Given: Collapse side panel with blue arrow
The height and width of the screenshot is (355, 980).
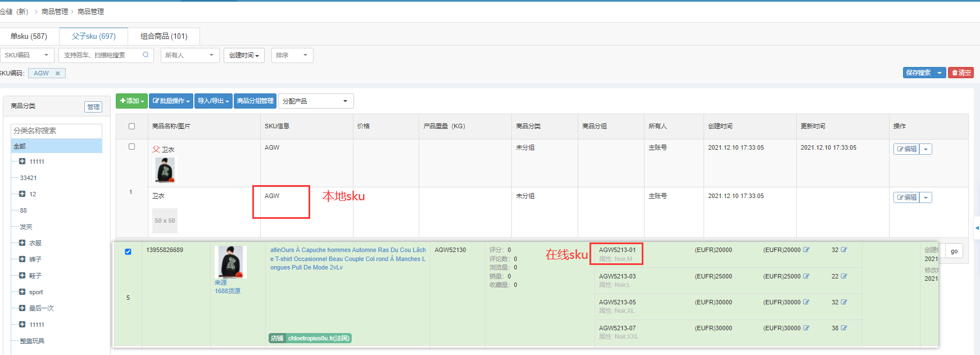Looking at the screenshot, I should click(x=977, y=228).
